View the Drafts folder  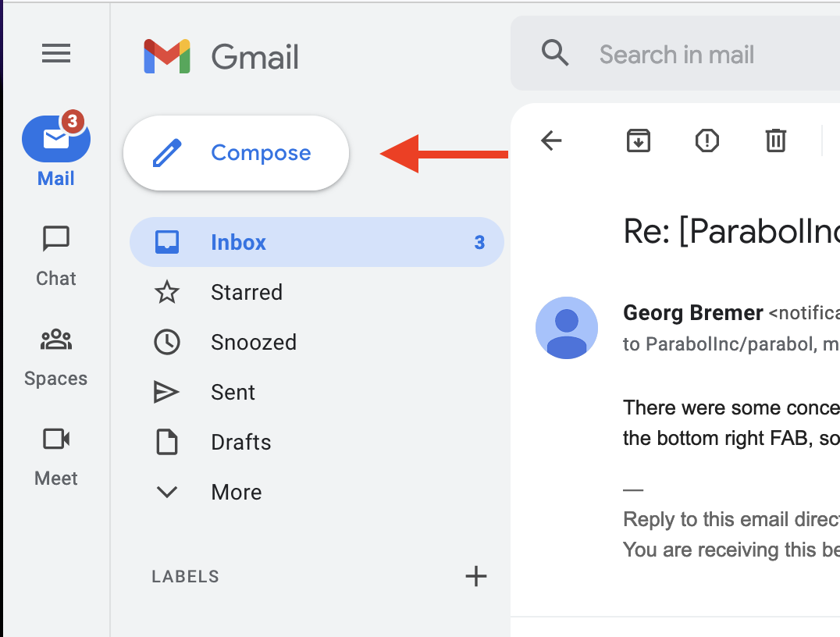point(240,442)
